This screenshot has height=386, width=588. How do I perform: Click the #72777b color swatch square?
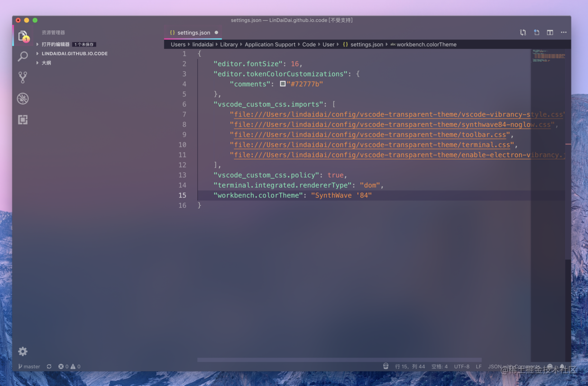click(x=283, y=84)
